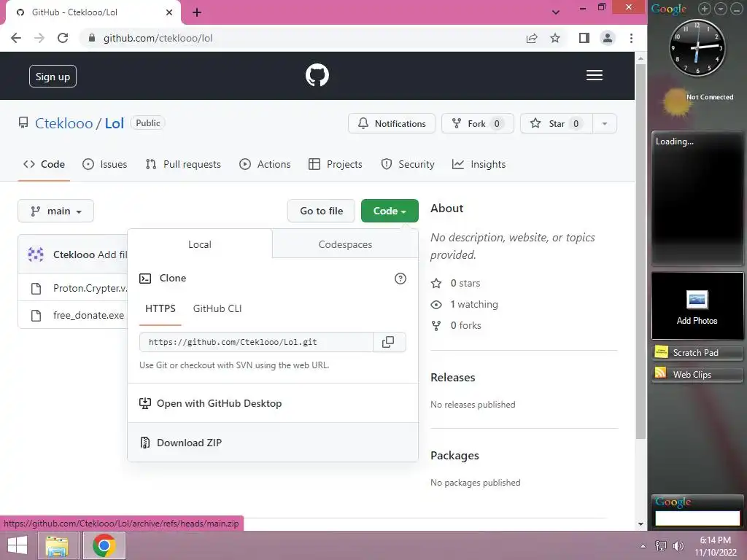Click the GitHub octocat logo
The image size is (747, 560).
[317, 75]
